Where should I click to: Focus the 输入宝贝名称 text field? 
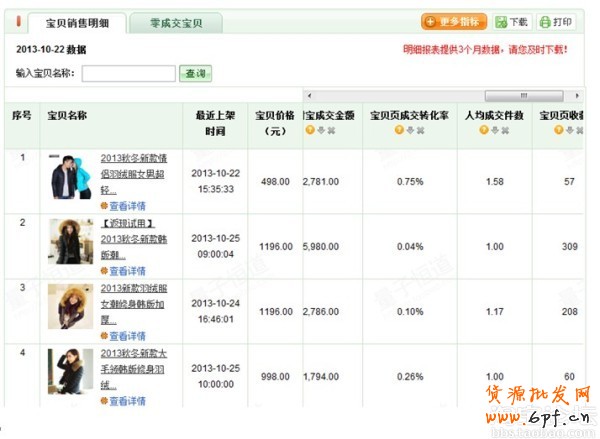point(129,73)
